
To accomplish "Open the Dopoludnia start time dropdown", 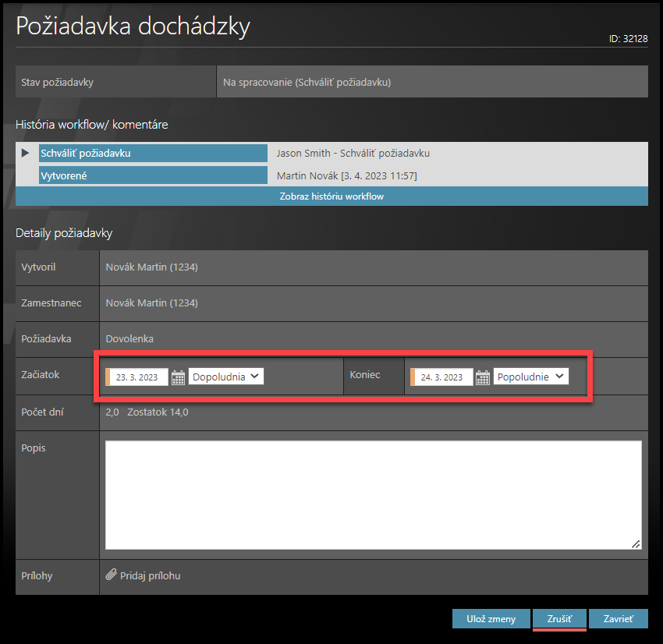I will coord(226,377).
